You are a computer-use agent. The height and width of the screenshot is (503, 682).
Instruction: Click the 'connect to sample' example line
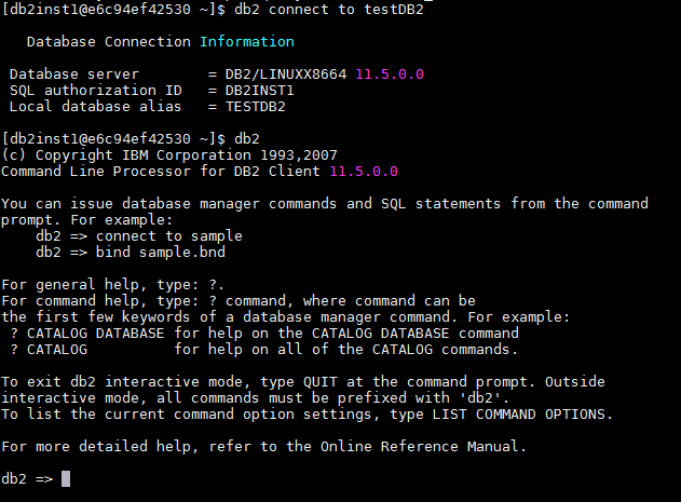click(139, 236)
